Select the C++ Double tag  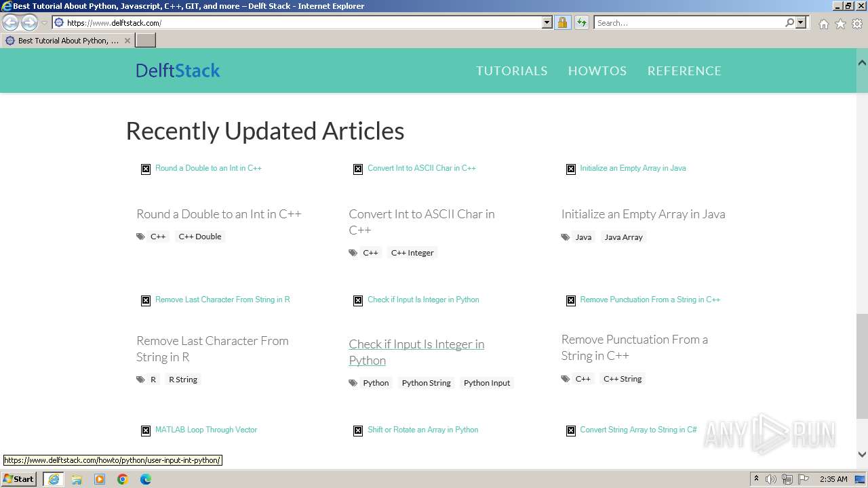click(x=200, y=237)
